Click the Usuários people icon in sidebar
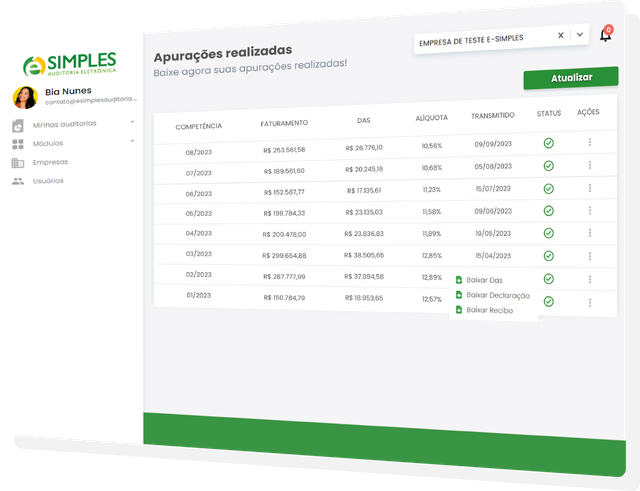This screenshot has height=491, width=640. [18, 181]
